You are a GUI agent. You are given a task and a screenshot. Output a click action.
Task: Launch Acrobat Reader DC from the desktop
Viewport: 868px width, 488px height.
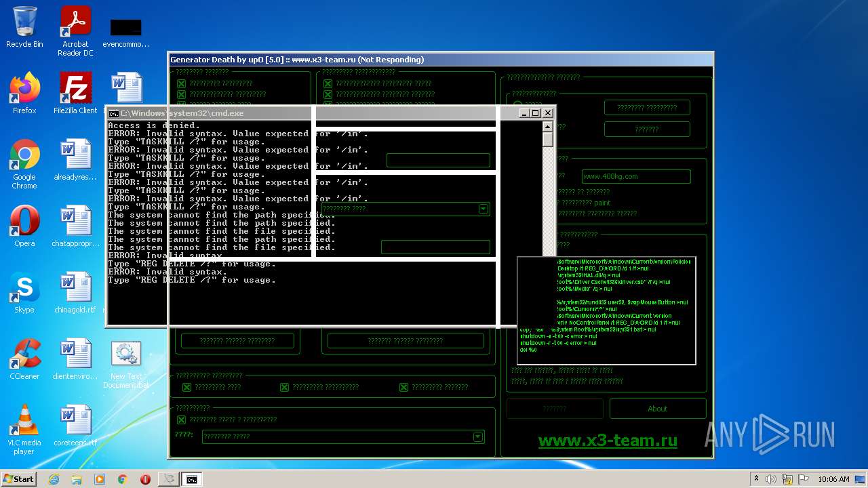[x=75, y=31]
